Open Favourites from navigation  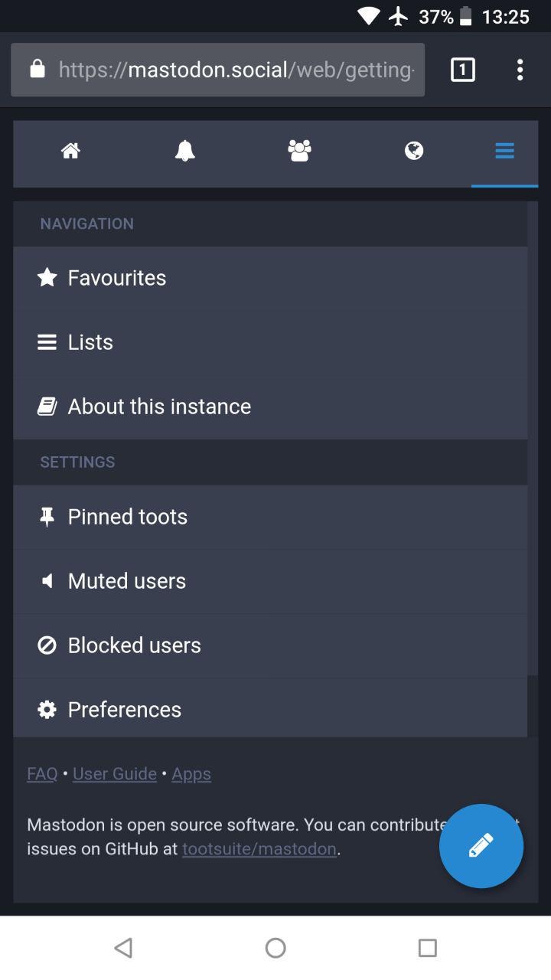coord(116,277)
